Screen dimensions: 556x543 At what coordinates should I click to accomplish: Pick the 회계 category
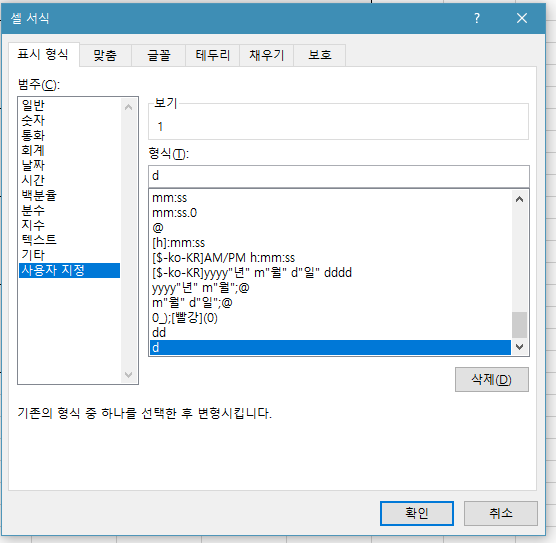point(69,150)
